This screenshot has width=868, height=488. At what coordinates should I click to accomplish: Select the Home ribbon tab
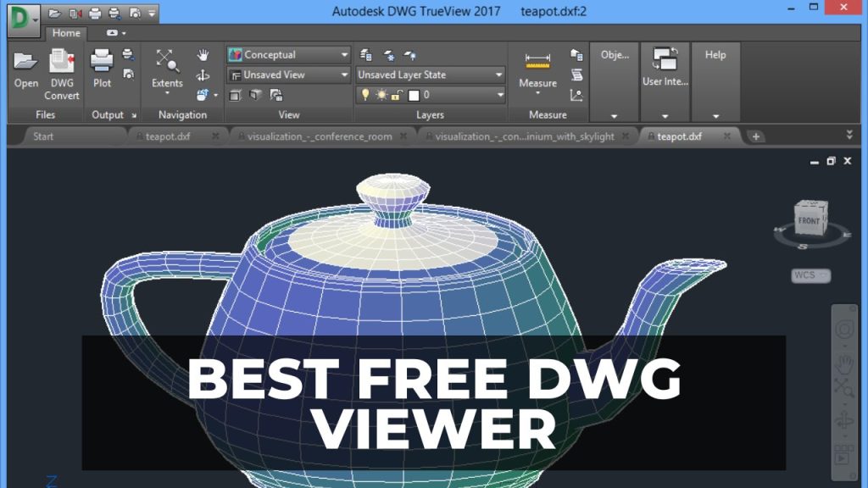tap(66, 33)
